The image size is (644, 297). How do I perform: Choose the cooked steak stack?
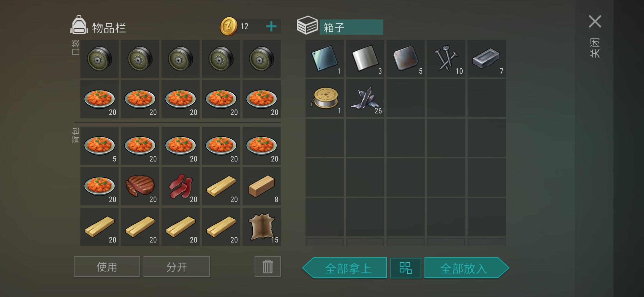point(140,186)
